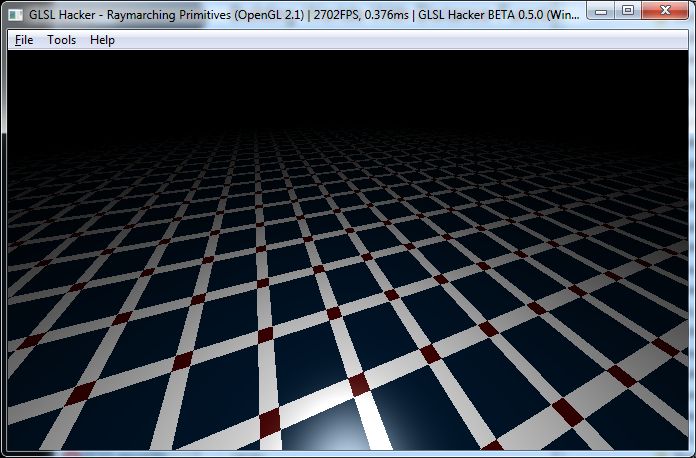696x458 pixels.
Task: Close the GLSL Hacker window
Action: click(664, 10)
